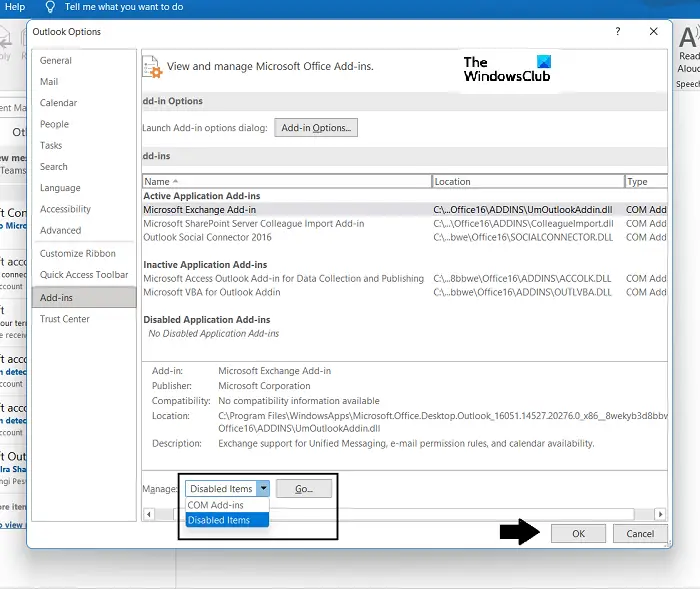700x589 pixels.
Task: Expand the Manage dropdown arrow
Action: (x=263, y=489)
